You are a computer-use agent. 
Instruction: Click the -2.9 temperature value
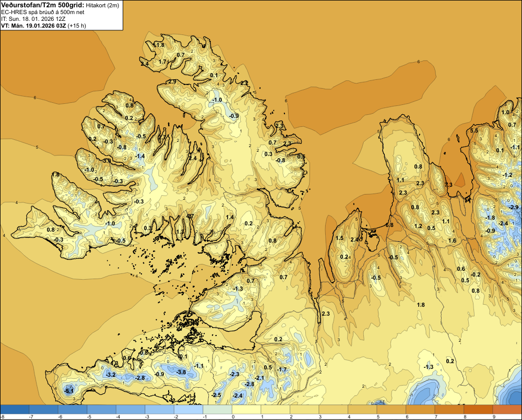click(514, 207)
